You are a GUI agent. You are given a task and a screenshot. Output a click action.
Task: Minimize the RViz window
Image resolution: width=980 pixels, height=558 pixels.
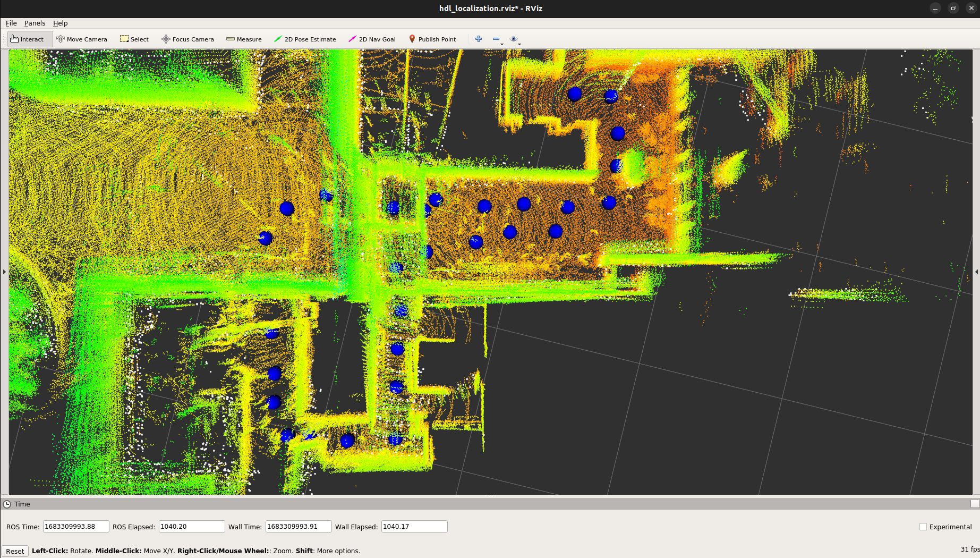click(935, 8)
